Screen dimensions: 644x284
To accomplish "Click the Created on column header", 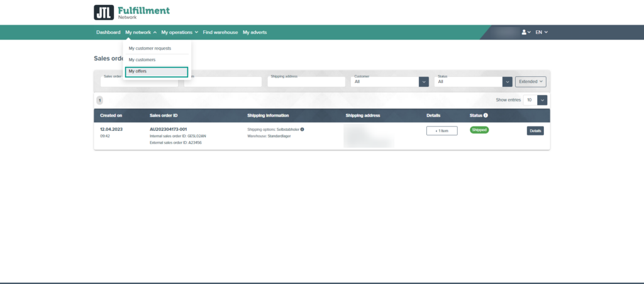I will 111,115.
